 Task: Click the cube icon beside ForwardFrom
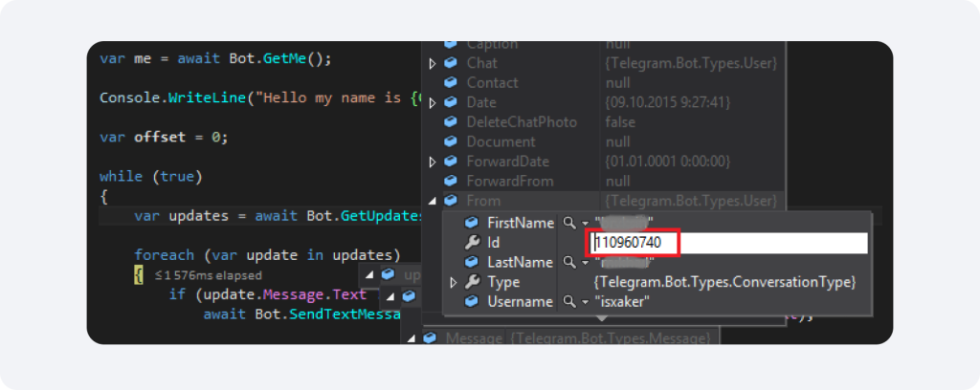(x=450, y=182)
